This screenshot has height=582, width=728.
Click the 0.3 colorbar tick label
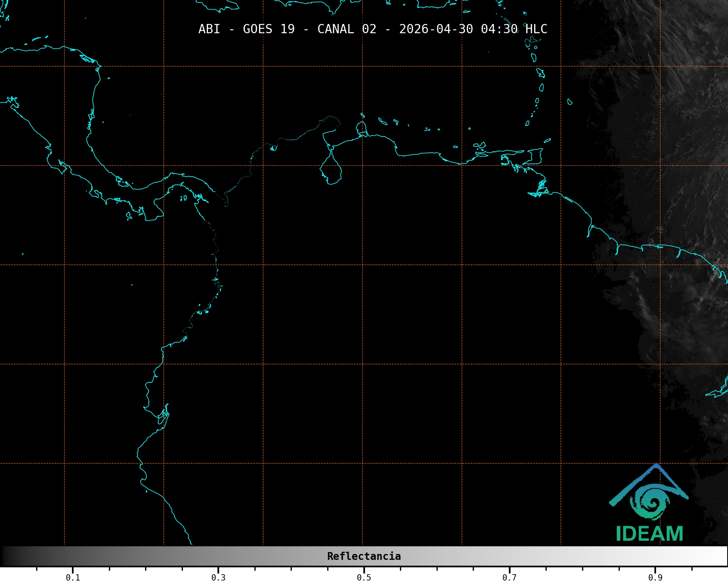pos(218,577)
